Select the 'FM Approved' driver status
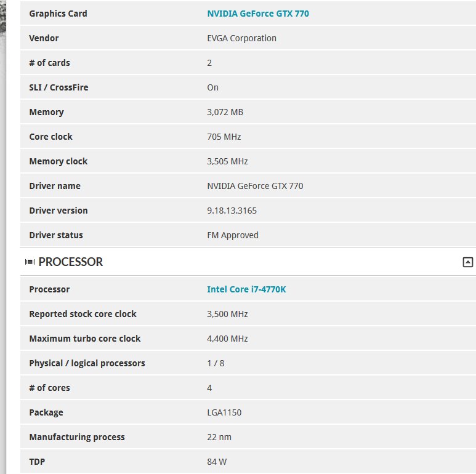 coord(233,235)
